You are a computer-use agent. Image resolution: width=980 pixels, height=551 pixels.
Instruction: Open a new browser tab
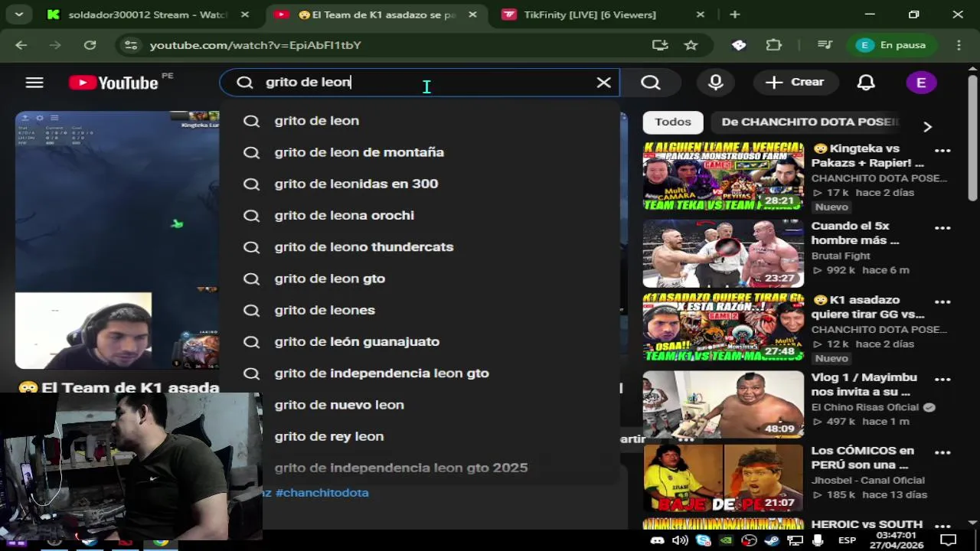tap(735, 15)
